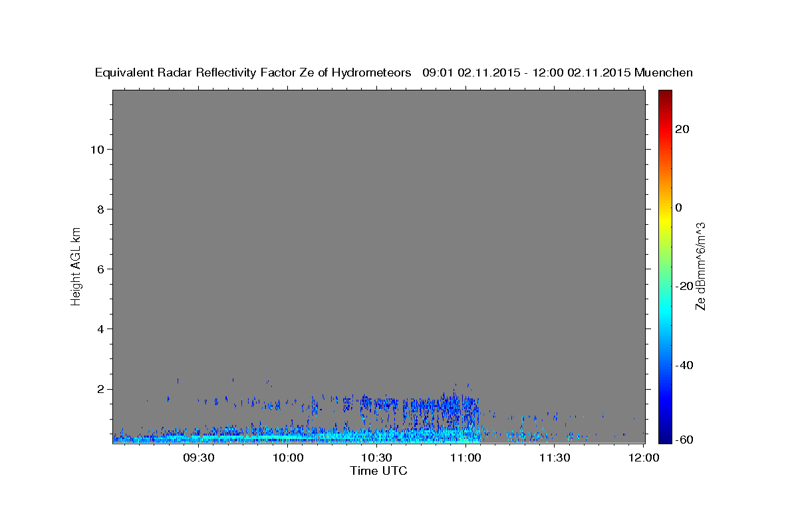Click the 12:00 time tick label
Screen dimensions: 798x532
click(643, 458)
